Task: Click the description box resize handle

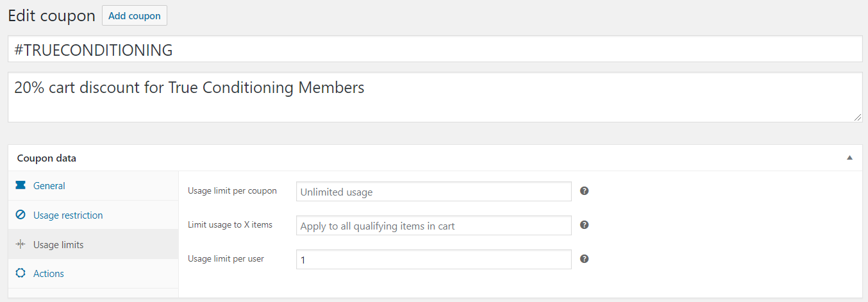Action: (858, 118)
